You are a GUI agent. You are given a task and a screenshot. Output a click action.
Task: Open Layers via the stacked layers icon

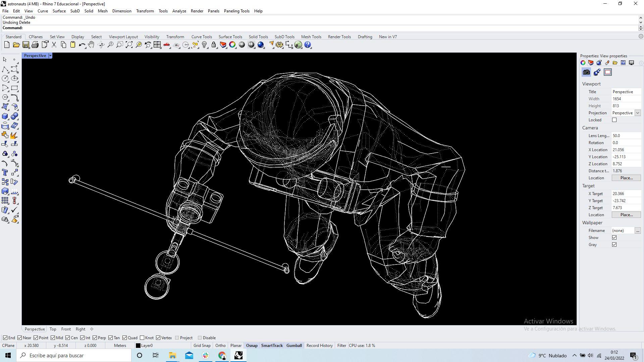(223, 45)
